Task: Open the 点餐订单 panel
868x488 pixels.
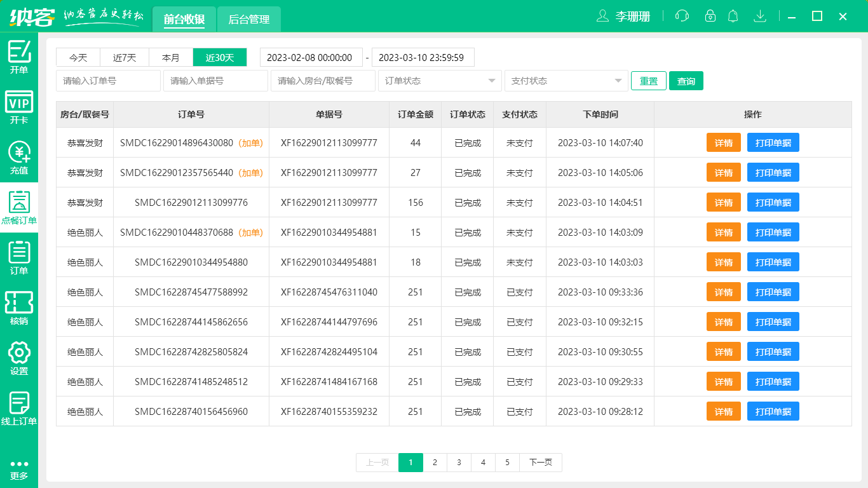Action: point(19,205)
